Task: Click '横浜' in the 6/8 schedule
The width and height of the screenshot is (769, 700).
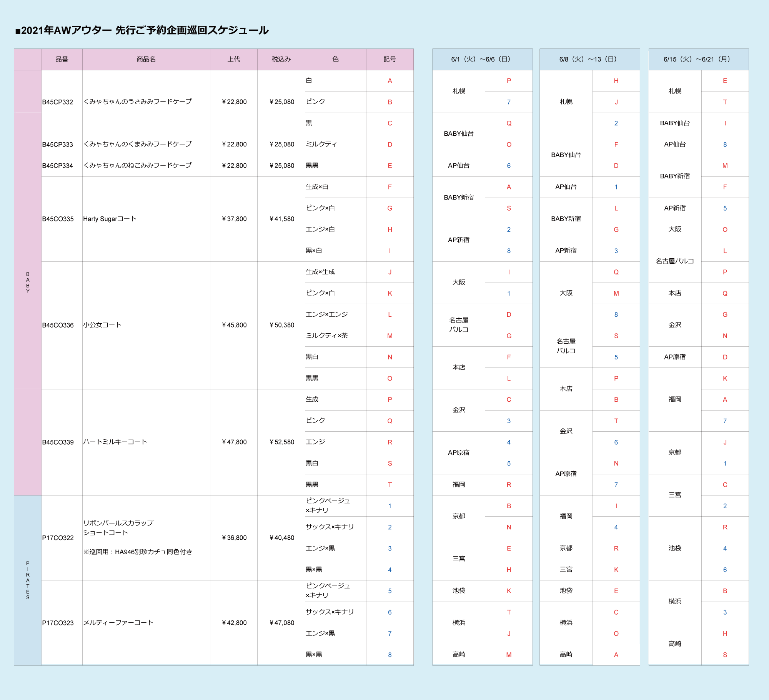Action: click(566, 623)
